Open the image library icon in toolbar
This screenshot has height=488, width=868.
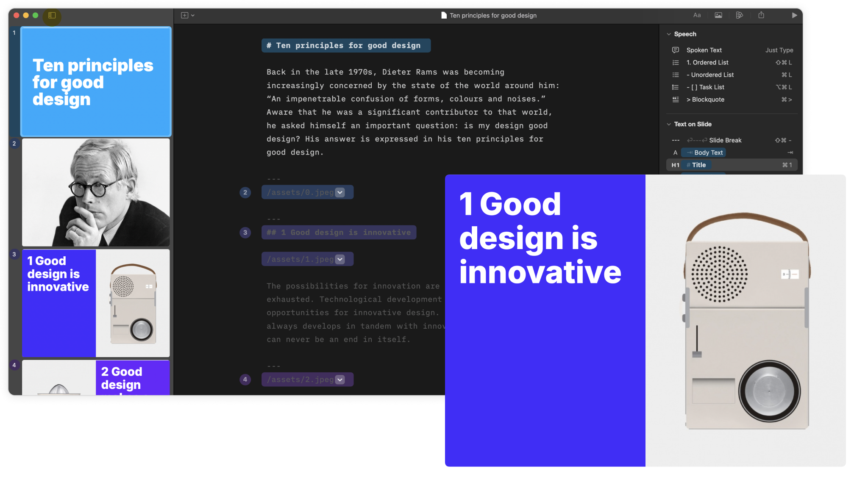[718, 15]
